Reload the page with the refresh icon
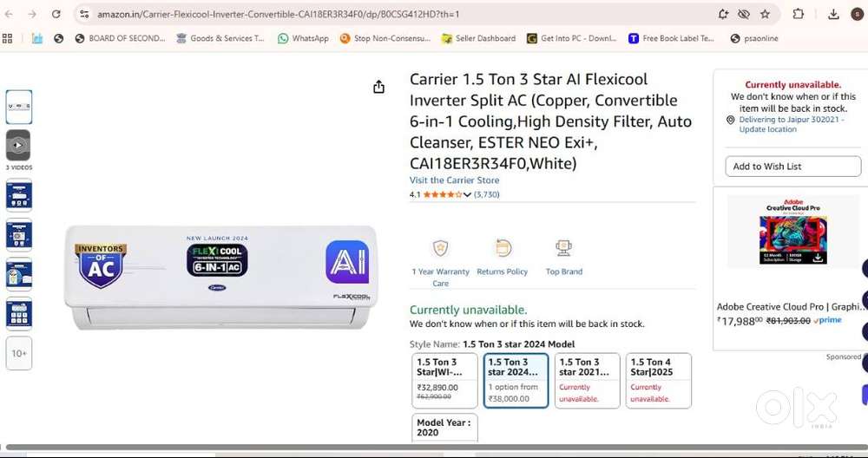The width and height of the screenshot is (868, 458). click(56, 14)
